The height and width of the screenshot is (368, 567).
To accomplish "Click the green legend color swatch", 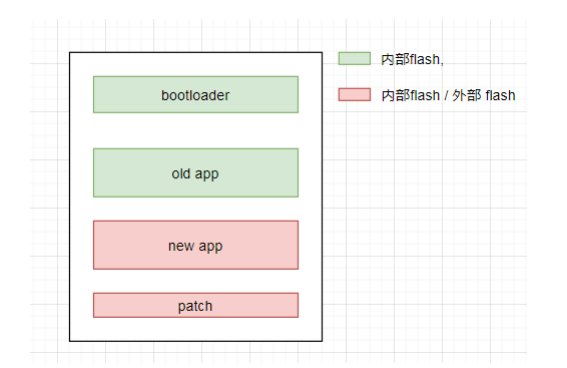I will click(x=354, y=59).
